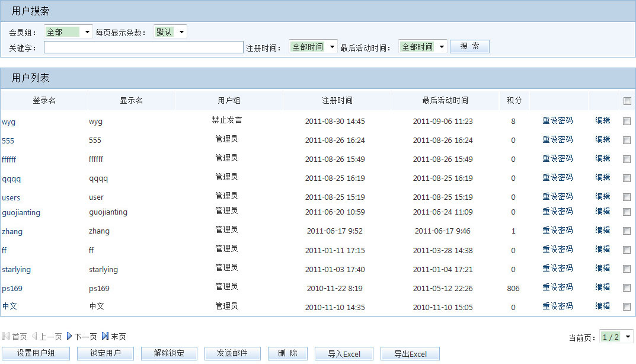Expand the 注册时间 dropdown
Viewport: 636px width, 364px height.
tap(313, 47)
